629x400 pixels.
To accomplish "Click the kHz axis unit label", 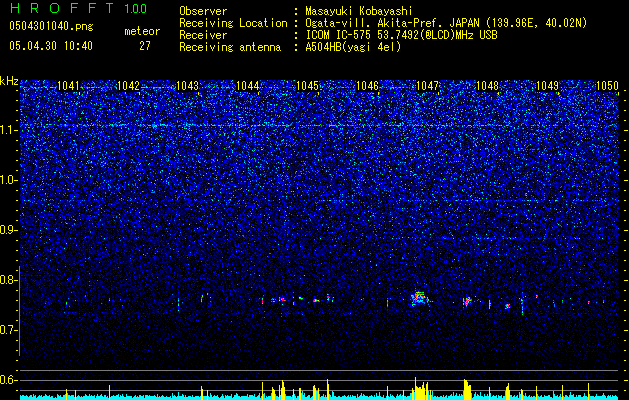I will pos(9,81).
